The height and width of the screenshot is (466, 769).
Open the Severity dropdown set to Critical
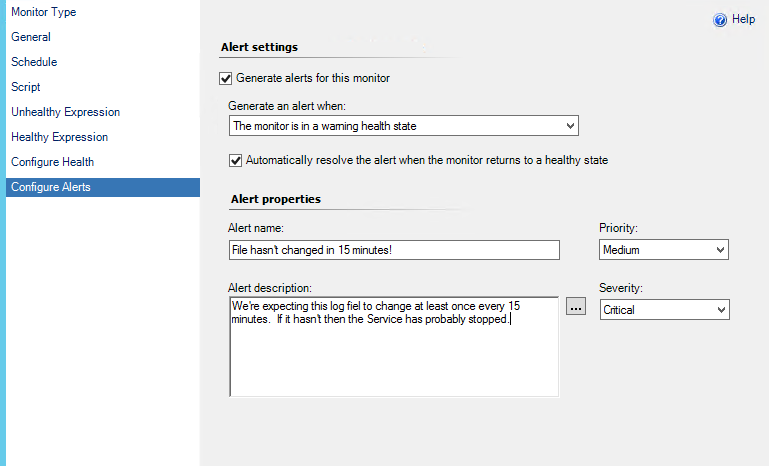pyautogui.click(x=665, y=310)
